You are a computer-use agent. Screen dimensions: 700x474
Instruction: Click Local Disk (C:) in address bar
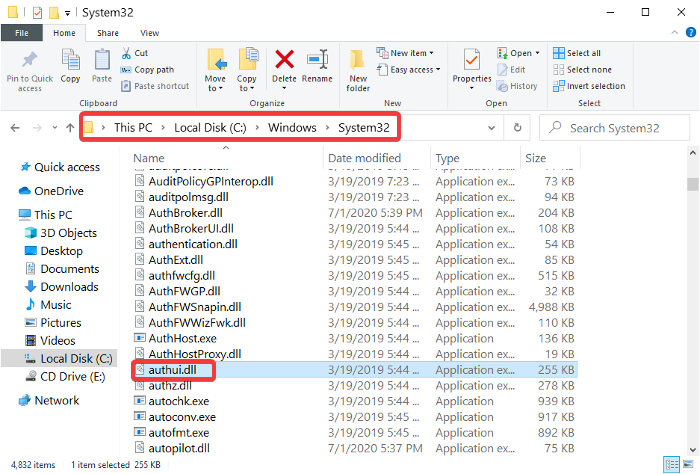click(210, 128)
